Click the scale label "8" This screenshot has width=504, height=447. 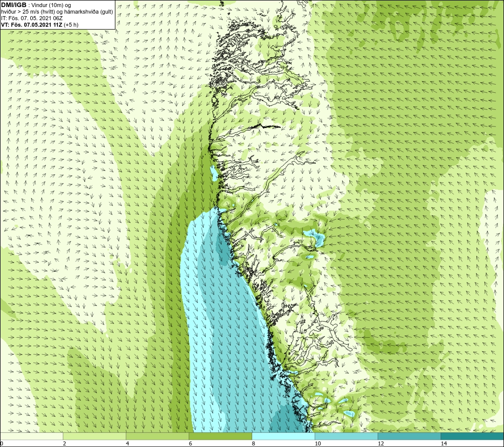254,444
